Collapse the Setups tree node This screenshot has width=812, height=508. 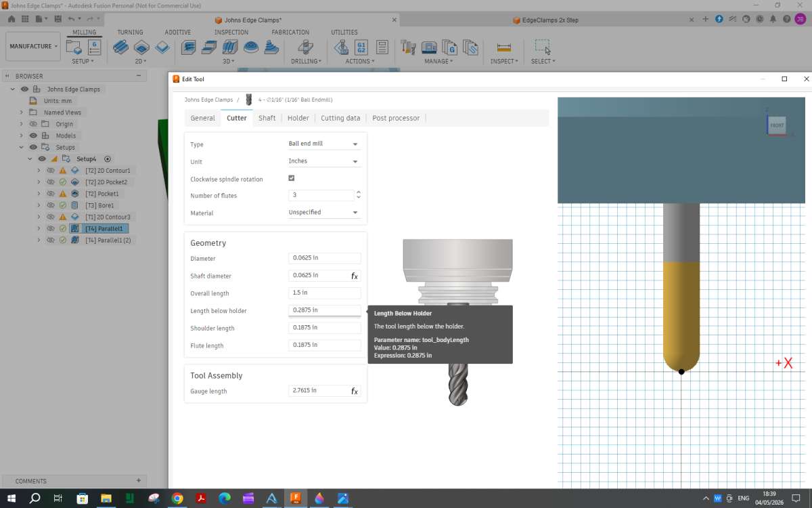(x=21, y=147)
